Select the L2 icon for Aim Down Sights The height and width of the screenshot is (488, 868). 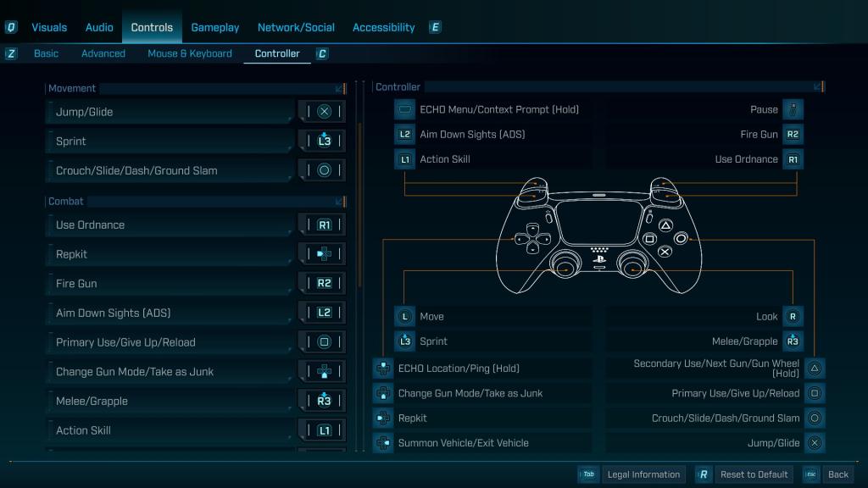[405, 134]
